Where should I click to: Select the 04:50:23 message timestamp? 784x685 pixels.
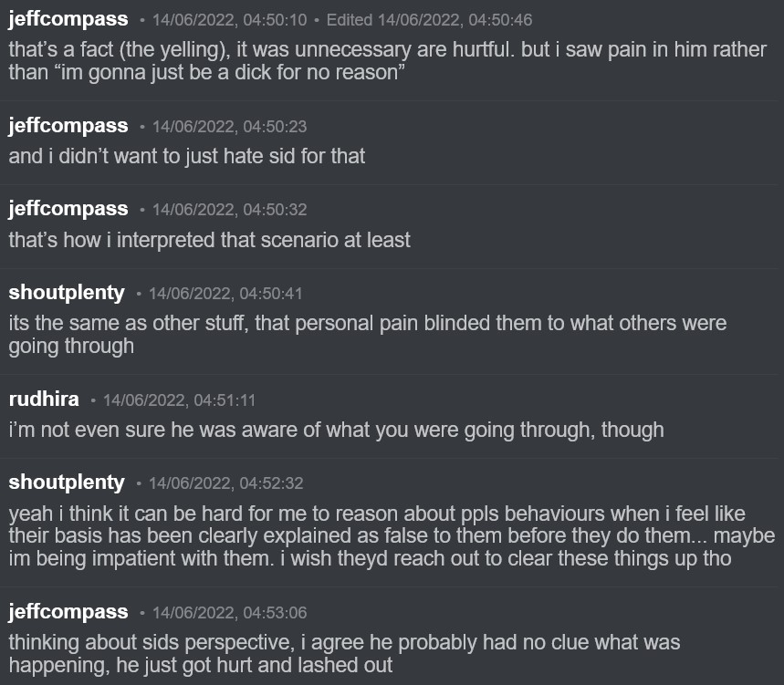pos(229,126)
